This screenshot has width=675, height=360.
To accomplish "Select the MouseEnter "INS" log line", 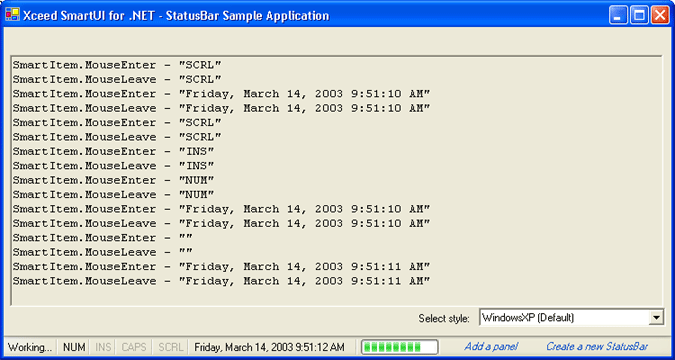I will tap(113, 152).
